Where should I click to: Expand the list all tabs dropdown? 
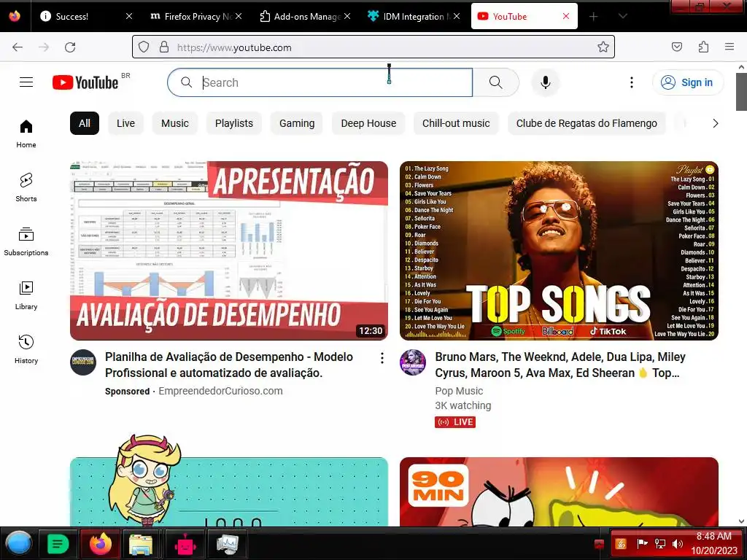622,17
